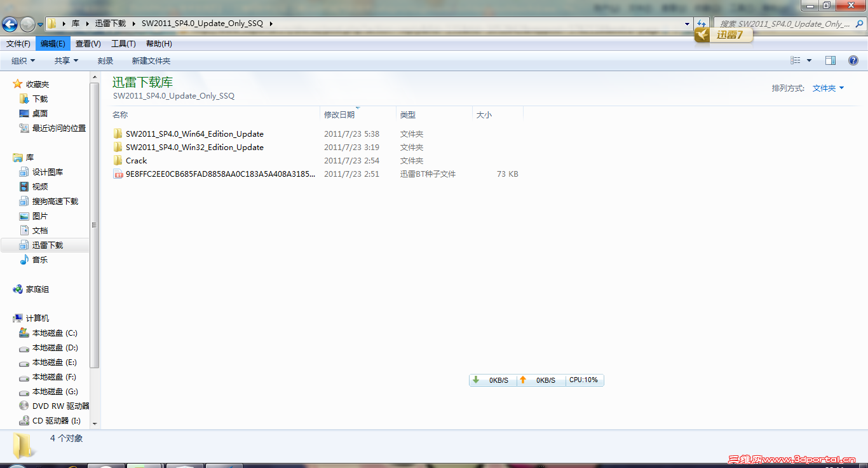The image size is (868, 468).
Task: Click the 迅雷7 floating badge
Action: click(x=724, y=35)
